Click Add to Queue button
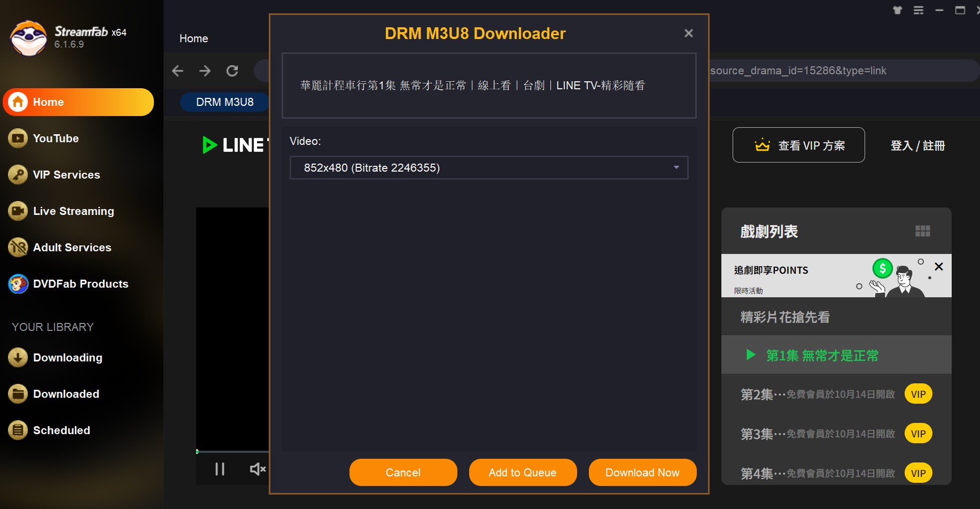Image resolution: width=980 pixels, height=509 pixels. tap(523, 473)
